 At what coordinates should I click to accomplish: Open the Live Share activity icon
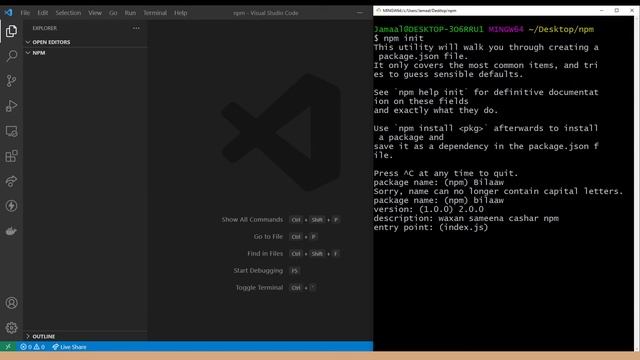(x=11, y=181)
